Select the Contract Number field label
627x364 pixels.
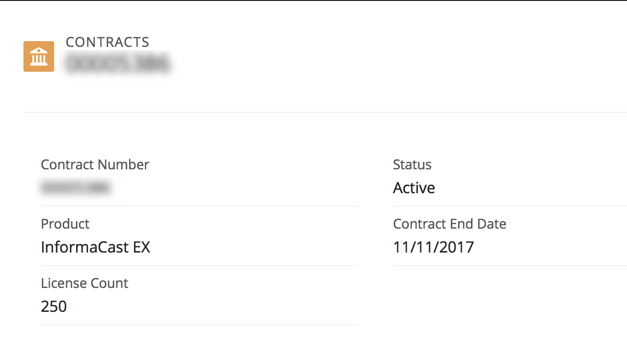[x=94, y=165]
